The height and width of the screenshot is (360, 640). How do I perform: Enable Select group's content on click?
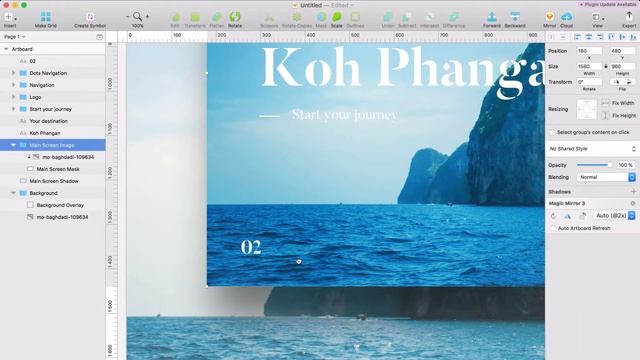[x=553, y=133]
